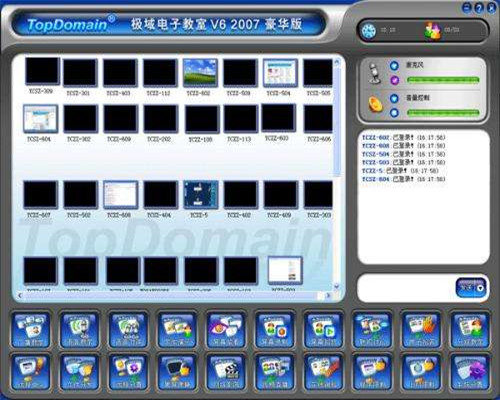Activate black screen silence button with dark monitor

pos(177,372)
